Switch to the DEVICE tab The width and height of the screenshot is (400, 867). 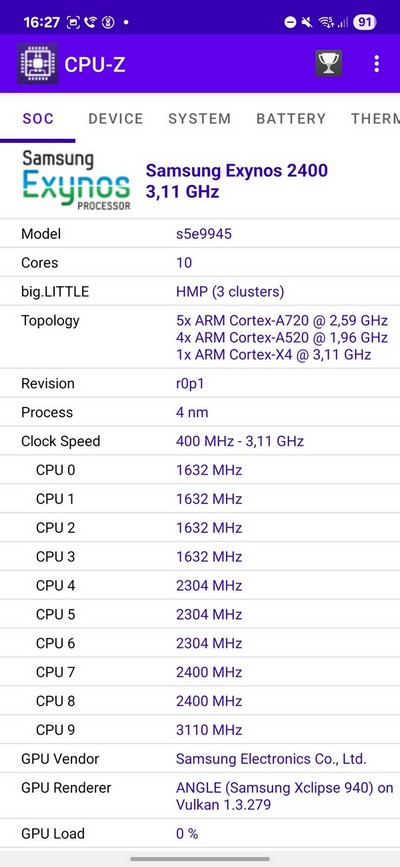116,118
